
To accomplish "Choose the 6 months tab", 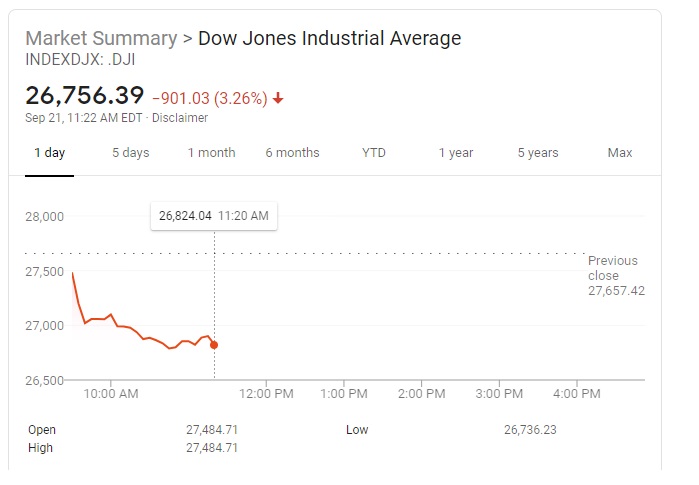I will 292,153.
